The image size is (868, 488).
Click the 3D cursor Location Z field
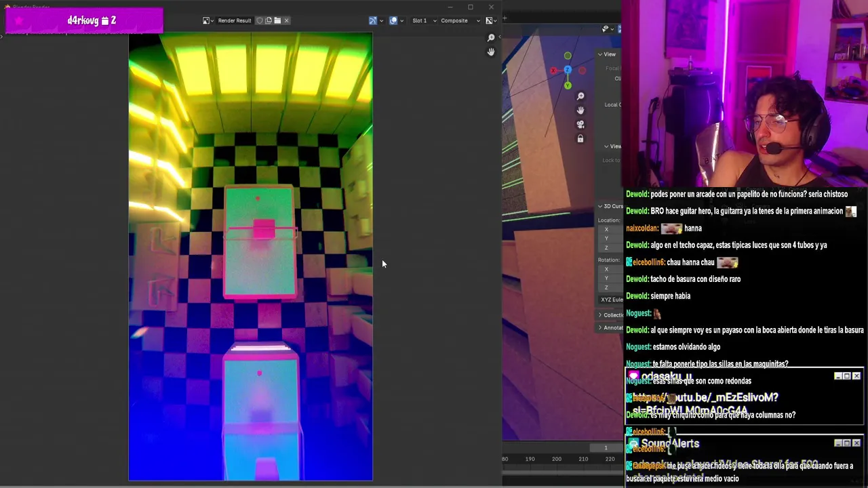(x=612, y=248)
